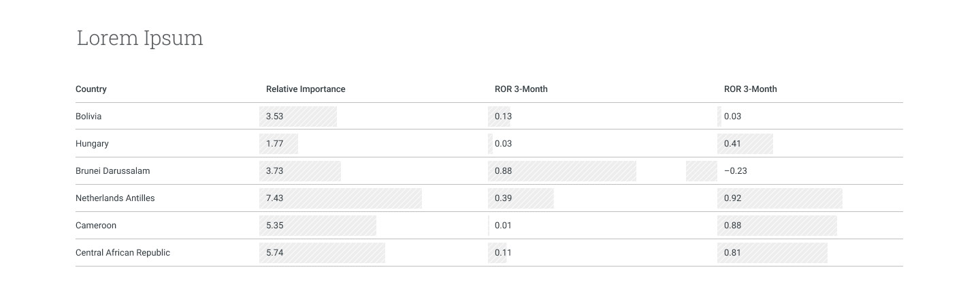Click the Lorem Ipsum table title
The height and width of the screenshot is (304, 980).
(x=140, y=38)
